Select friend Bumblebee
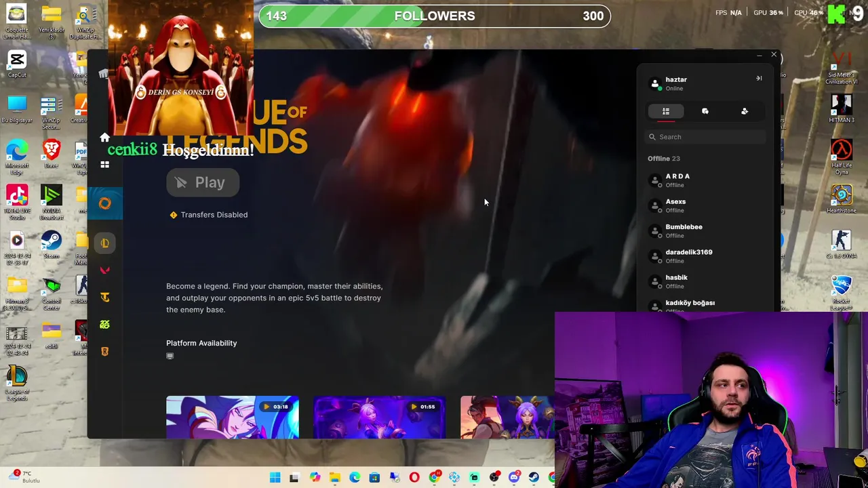Screen dimensions: 868x488 (x=705, y=231)
